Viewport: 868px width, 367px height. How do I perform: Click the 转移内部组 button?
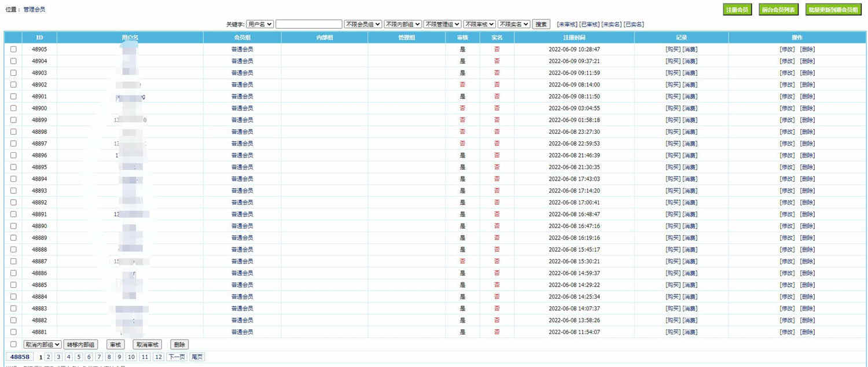click(x=82, y=344)
